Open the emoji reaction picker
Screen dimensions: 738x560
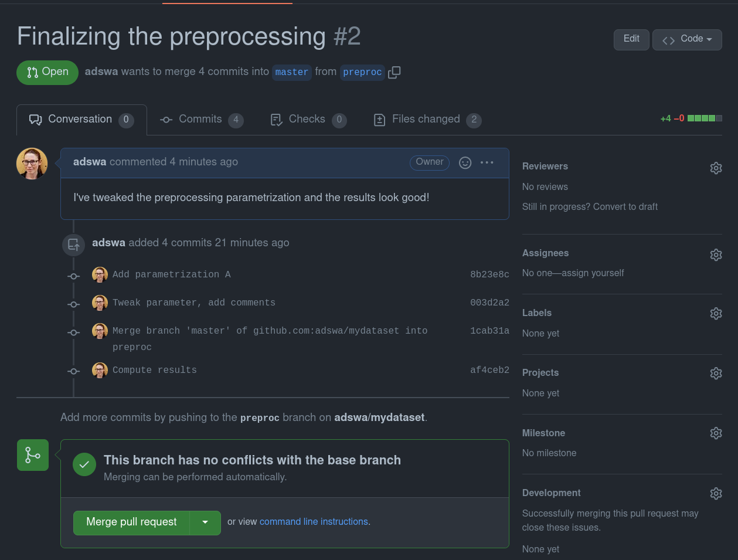pos(465,162)
